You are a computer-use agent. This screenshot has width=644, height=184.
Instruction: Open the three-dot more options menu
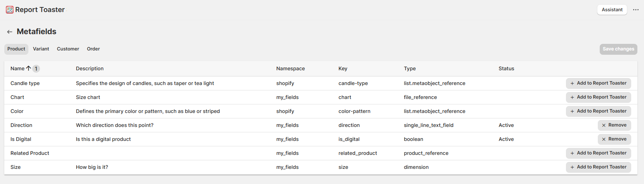coord(635,10)
